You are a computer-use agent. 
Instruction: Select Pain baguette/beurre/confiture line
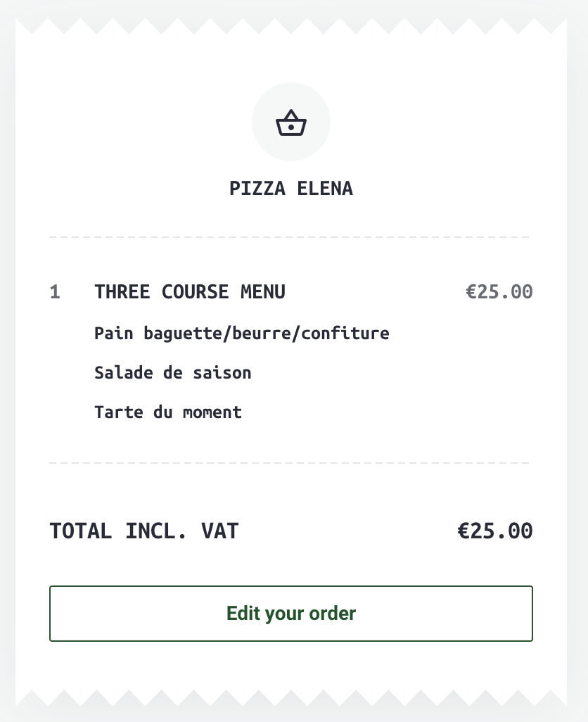click(x=241, y=334)
